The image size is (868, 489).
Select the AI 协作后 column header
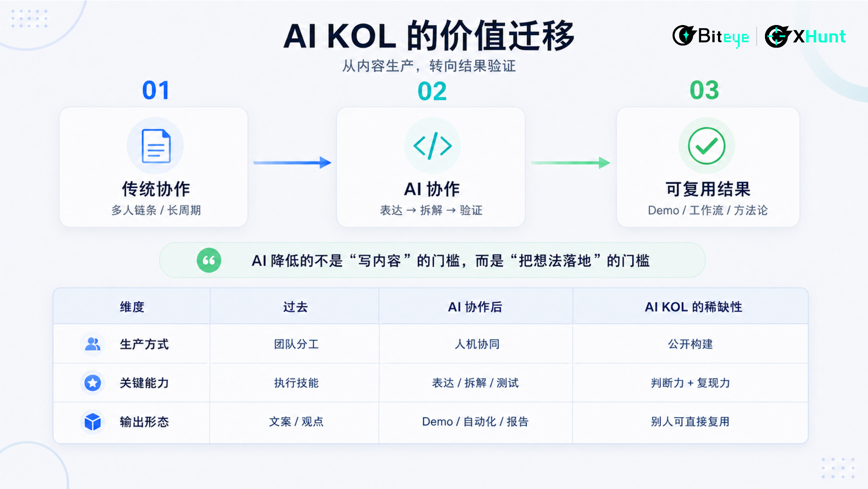[x=476, y=307]
